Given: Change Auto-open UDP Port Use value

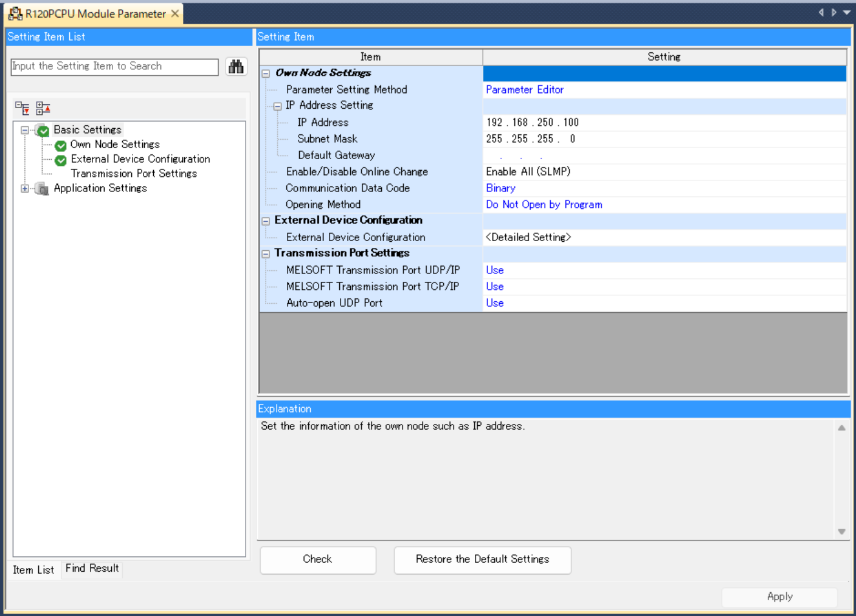Looking at the screenshot, I should point(664,303).
